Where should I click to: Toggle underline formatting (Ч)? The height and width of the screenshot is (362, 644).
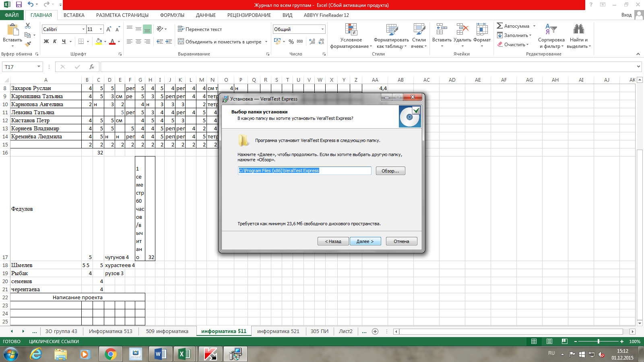(x=64, y=41)
